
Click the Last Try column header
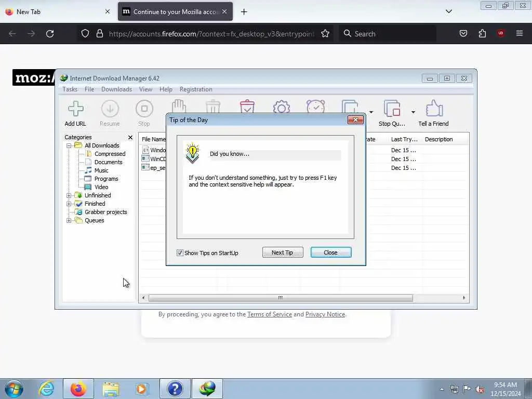click(404, 139)
